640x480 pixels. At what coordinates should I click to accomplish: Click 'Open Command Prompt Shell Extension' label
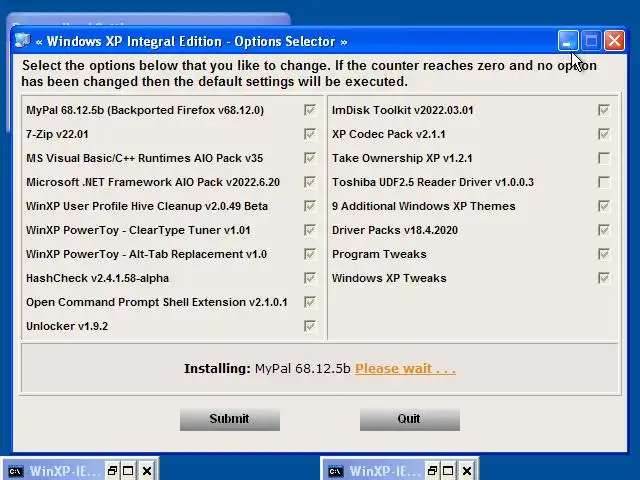pyautogui.click(x=157, y=302)
